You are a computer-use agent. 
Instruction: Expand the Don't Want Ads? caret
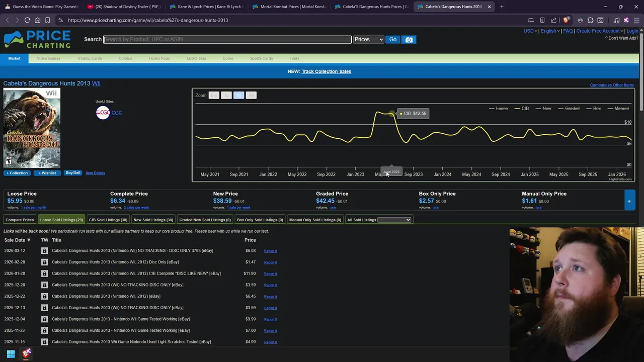pyautogui.click(x=606, y=38)
